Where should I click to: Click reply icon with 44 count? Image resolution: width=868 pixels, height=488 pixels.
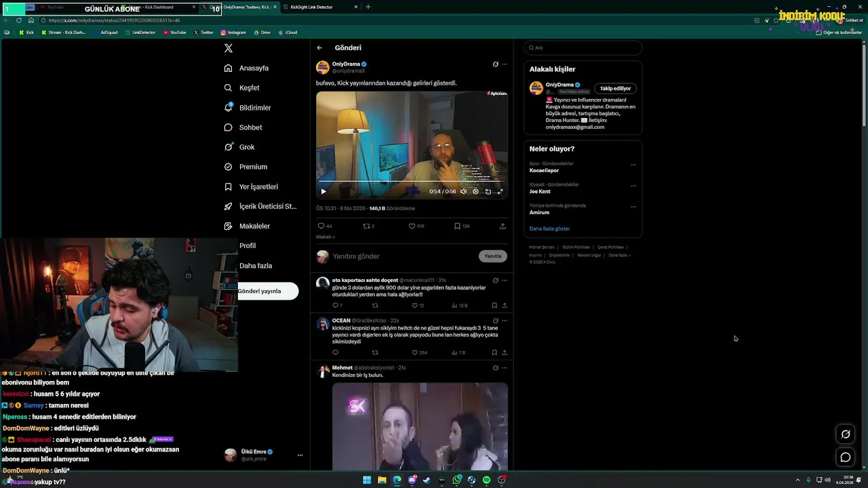click(x=325, y=226)
